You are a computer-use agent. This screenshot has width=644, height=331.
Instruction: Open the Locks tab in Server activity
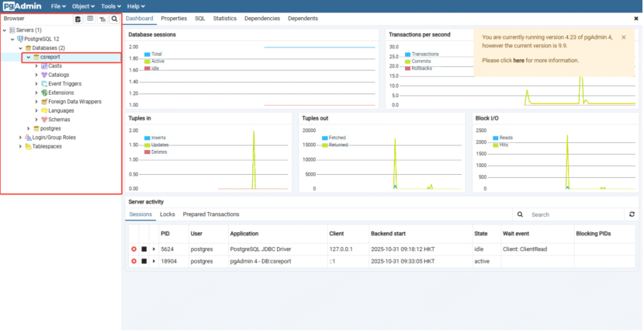(168, 214)
